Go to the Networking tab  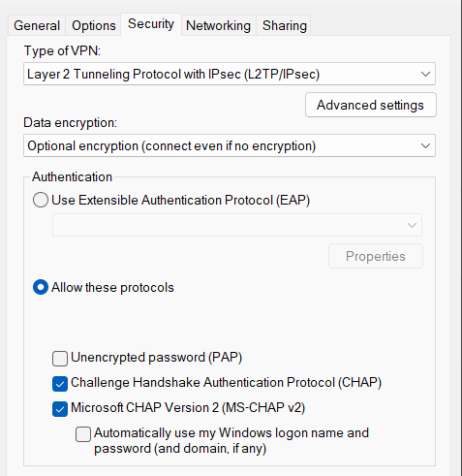coord(219,25)
